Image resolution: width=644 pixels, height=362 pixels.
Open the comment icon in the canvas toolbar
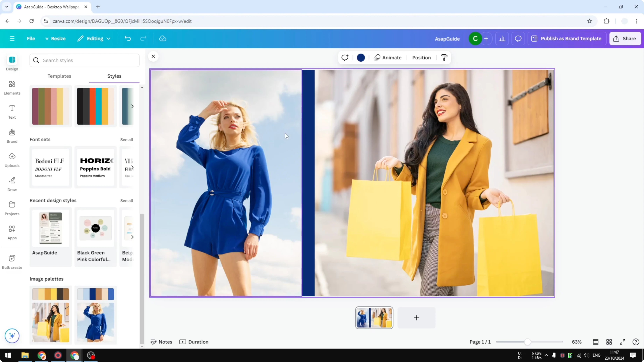click(345, 58)
